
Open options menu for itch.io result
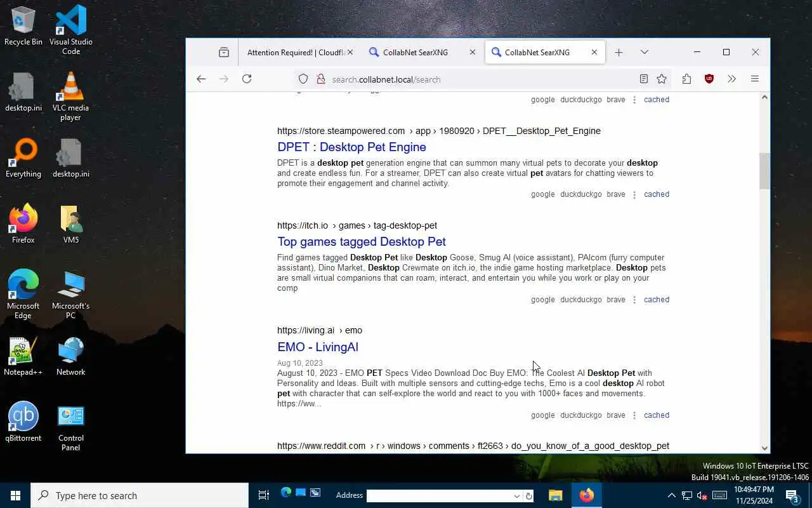coord(634,300)
